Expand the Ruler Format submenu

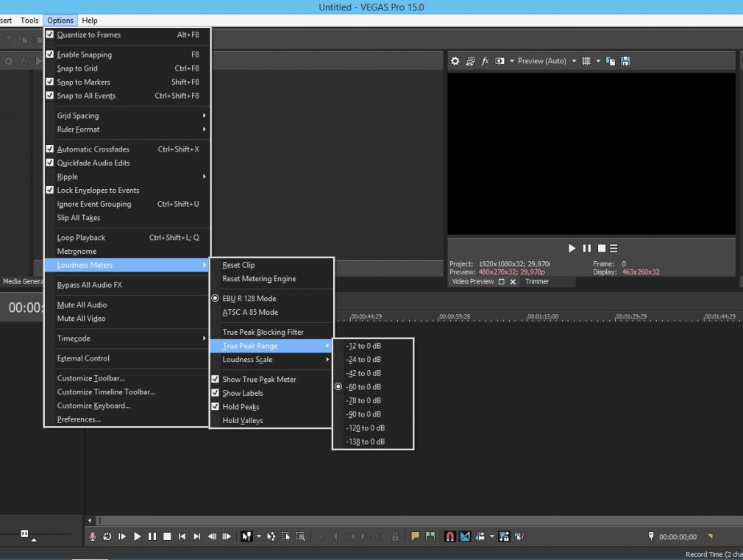[127, 130]
